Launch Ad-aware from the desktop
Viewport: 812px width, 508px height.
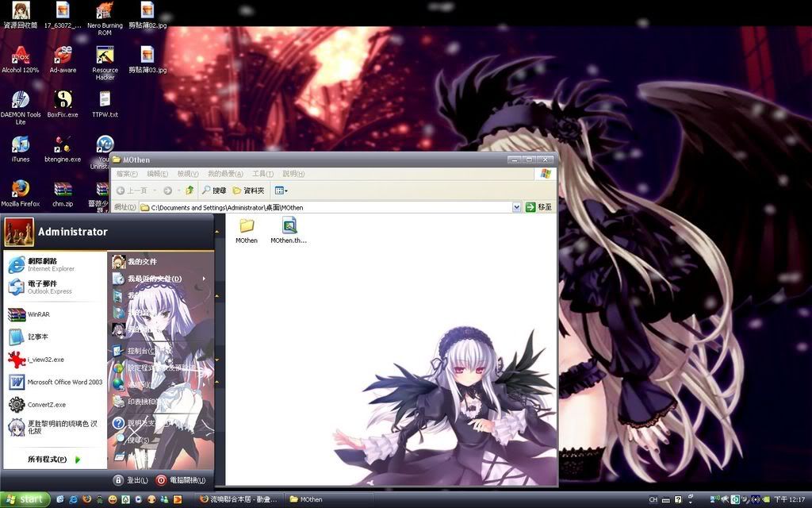click(x=63, y=60)
